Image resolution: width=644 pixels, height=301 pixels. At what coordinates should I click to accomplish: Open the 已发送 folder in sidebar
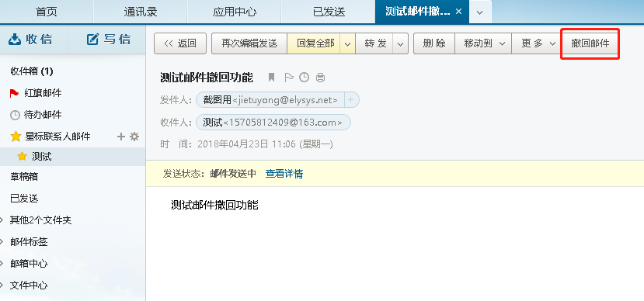click(x=24, y=199)
